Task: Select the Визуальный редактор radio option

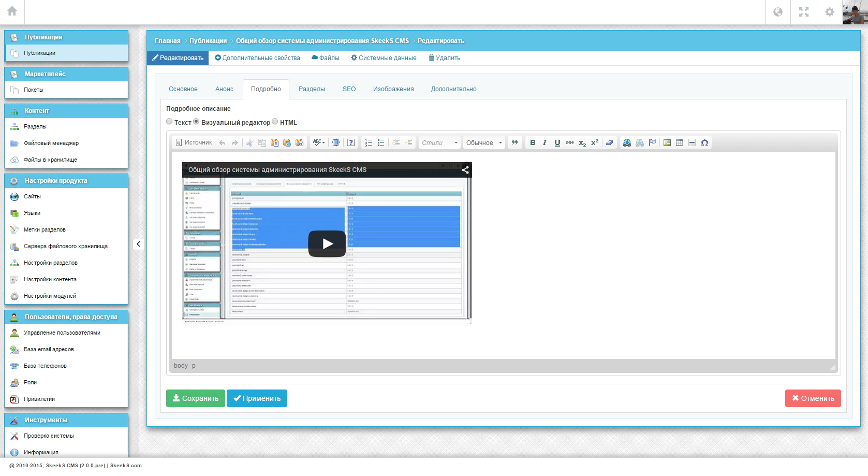Action: 196,122
